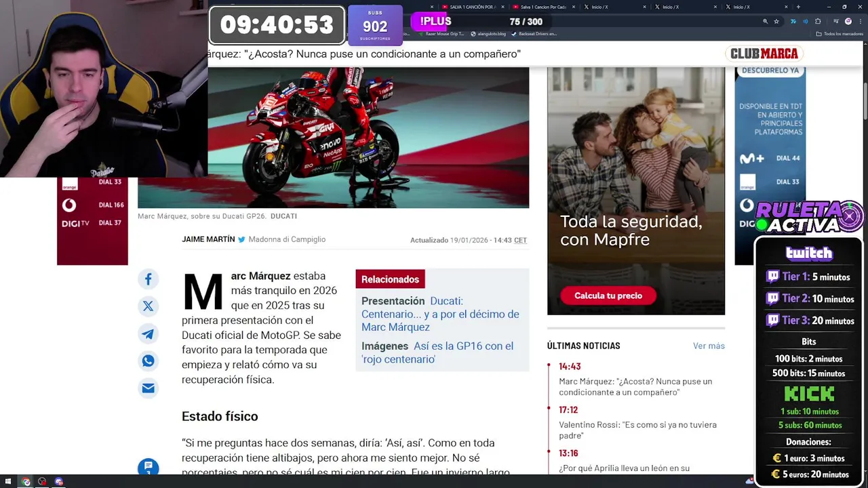Share the article via Telegram
Viewport: 868px width, 488px height.
click(148, 333)
